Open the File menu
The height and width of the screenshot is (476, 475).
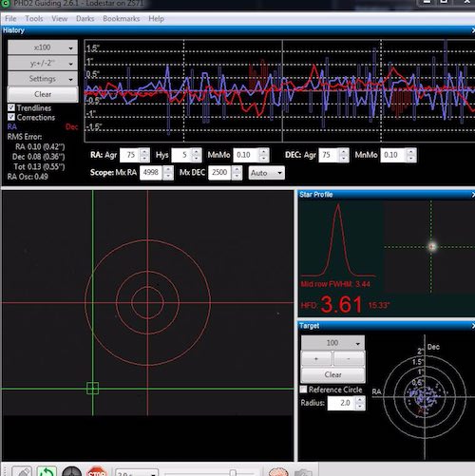pos(10,19)
